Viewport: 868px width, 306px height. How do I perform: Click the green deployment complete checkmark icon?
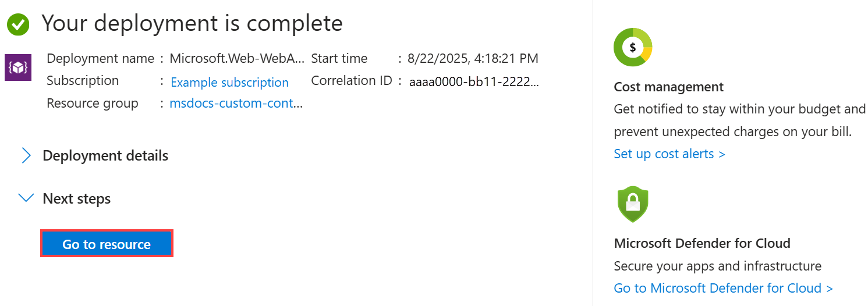click(18, 24)
